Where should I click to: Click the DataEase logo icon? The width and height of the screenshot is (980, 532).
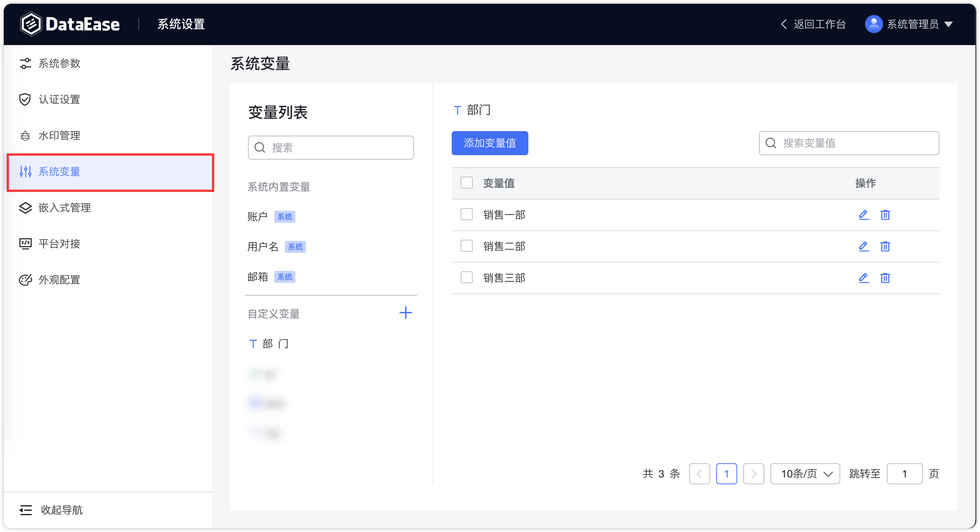[30, 24]
